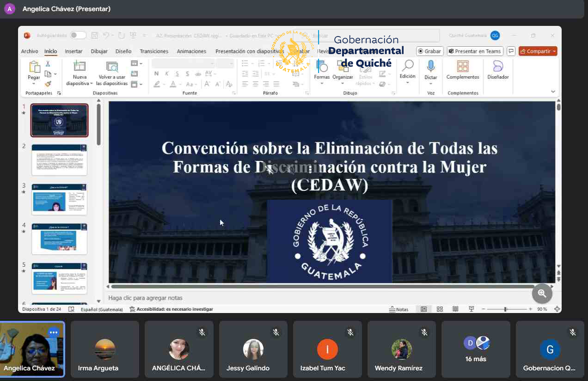Toggle the Autoguardado switch

(78, 35)
